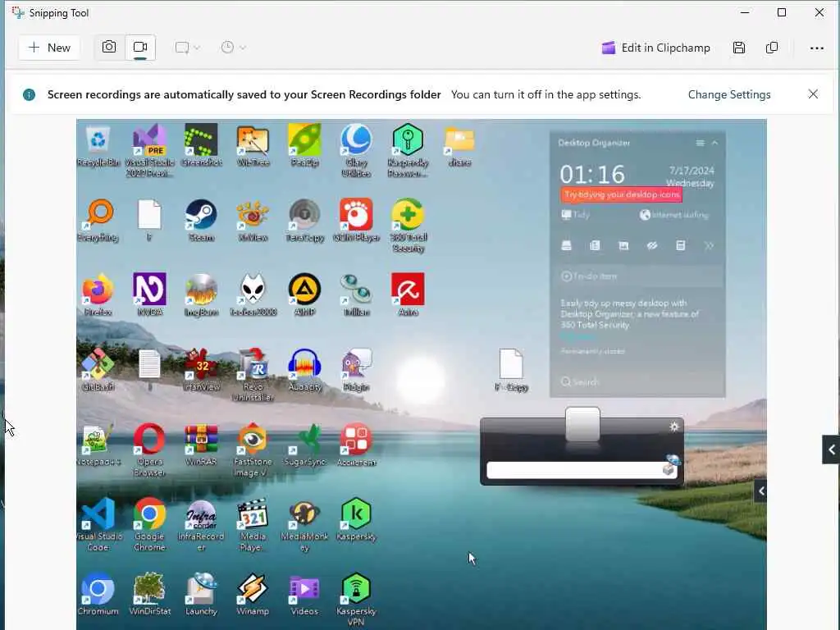This screenshot has width=840, height=630.
Task: Select the AIMP desktop icon
Action: 304,294
